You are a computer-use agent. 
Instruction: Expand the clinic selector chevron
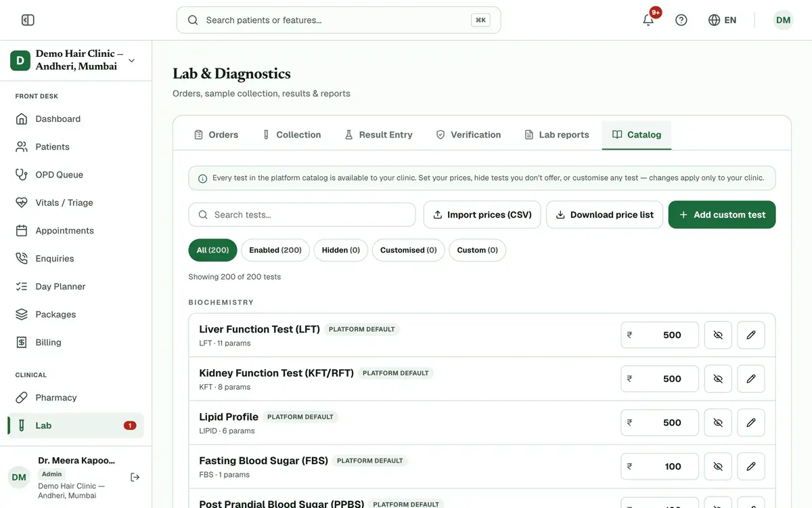point(131,60)
